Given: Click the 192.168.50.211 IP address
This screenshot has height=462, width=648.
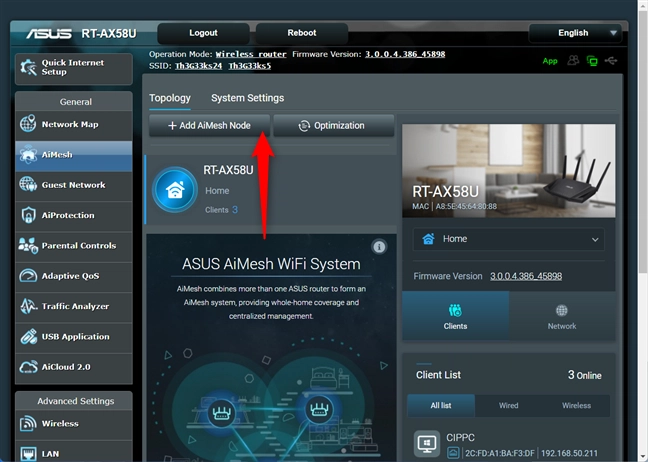Looking at the screenshot, I should (569, 453).
